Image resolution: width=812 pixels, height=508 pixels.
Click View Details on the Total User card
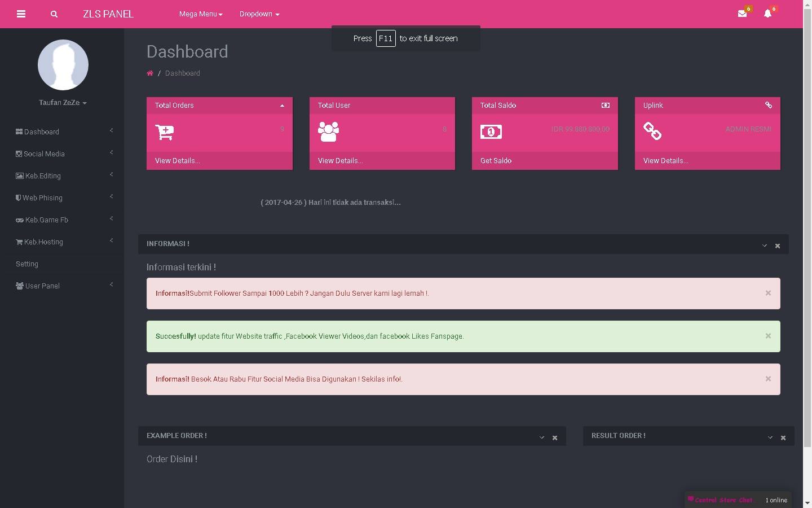[339, 160]
